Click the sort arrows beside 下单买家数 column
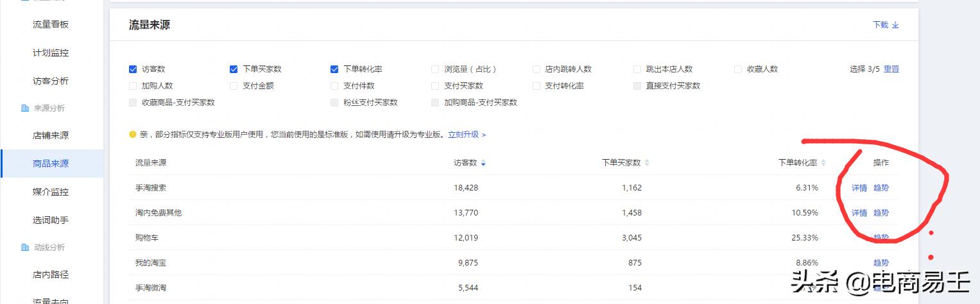This screenshot has width=980, height=304. click(647, 163)
